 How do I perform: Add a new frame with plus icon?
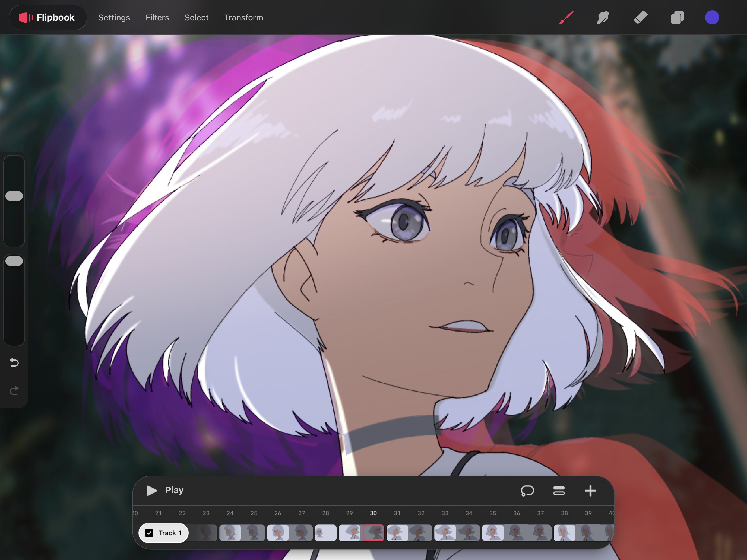pyautogui.click(x=590, y=491)
